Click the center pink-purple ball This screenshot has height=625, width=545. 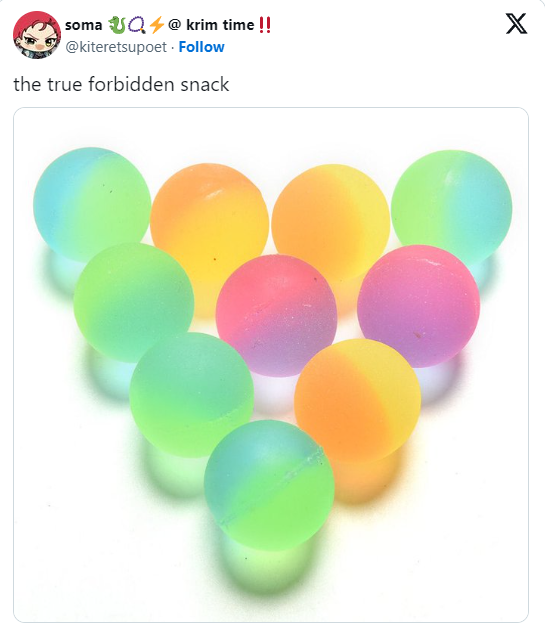tap(277, 315)
